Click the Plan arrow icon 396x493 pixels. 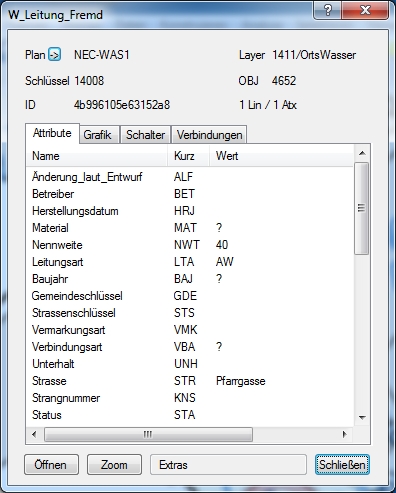point(54,54)
